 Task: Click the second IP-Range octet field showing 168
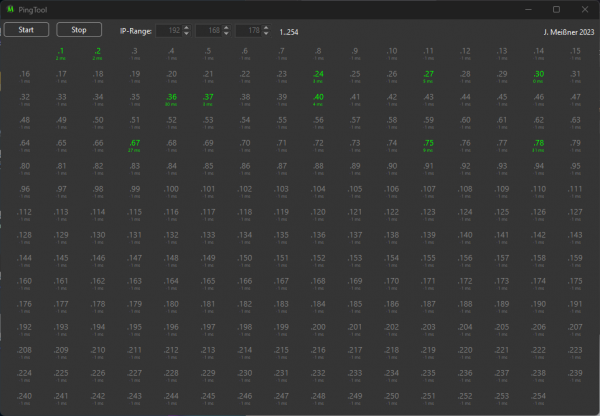(x=208, y=31)
